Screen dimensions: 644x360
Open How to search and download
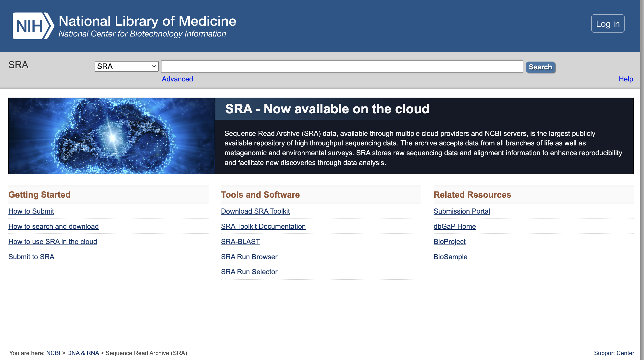(53, 226)
